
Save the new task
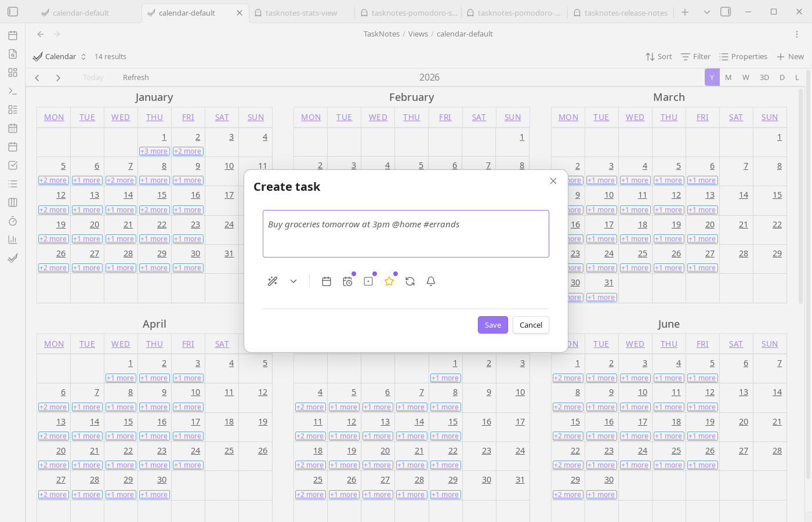pos(492,325)
